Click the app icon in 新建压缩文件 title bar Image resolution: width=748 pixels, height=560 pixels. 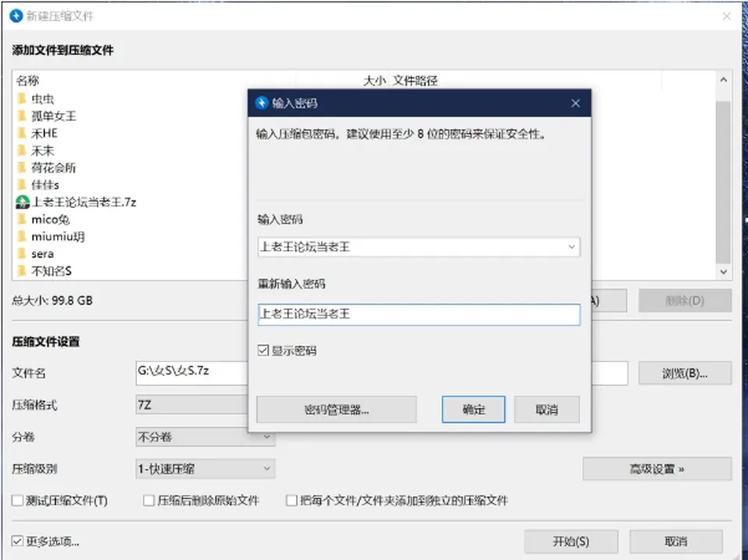[x=16, y=16]
